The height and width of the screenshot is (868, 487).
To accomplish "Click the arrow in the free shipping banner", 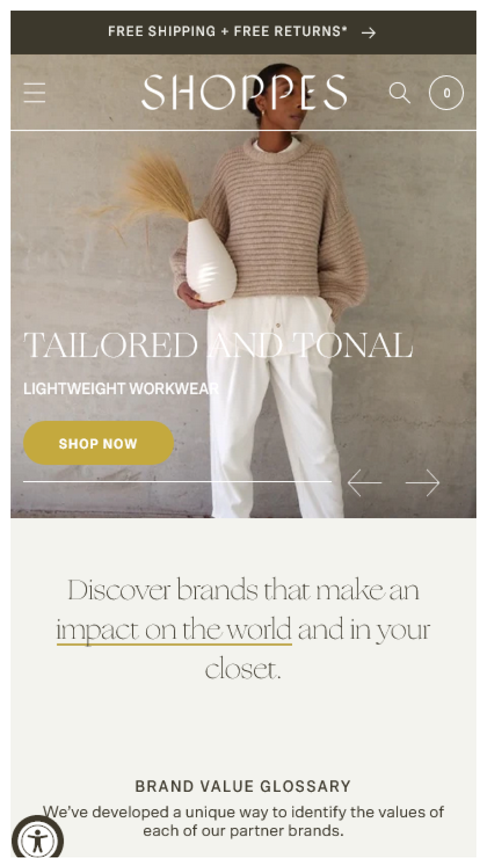I will (368, 33).
